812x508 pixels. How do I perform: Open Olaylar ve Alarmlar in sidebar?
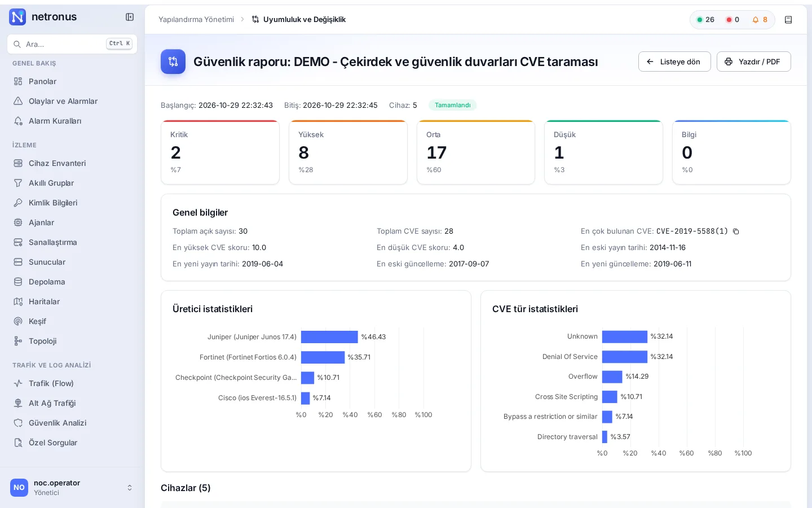[72, 101]
